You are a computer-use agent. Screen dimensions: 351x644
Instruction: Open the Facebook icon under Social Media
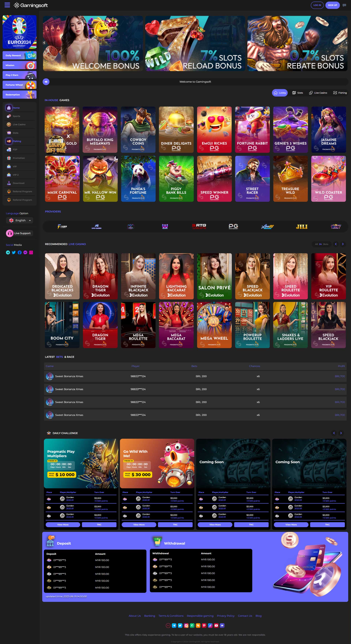pyautogui.click(x=20, y=252)
